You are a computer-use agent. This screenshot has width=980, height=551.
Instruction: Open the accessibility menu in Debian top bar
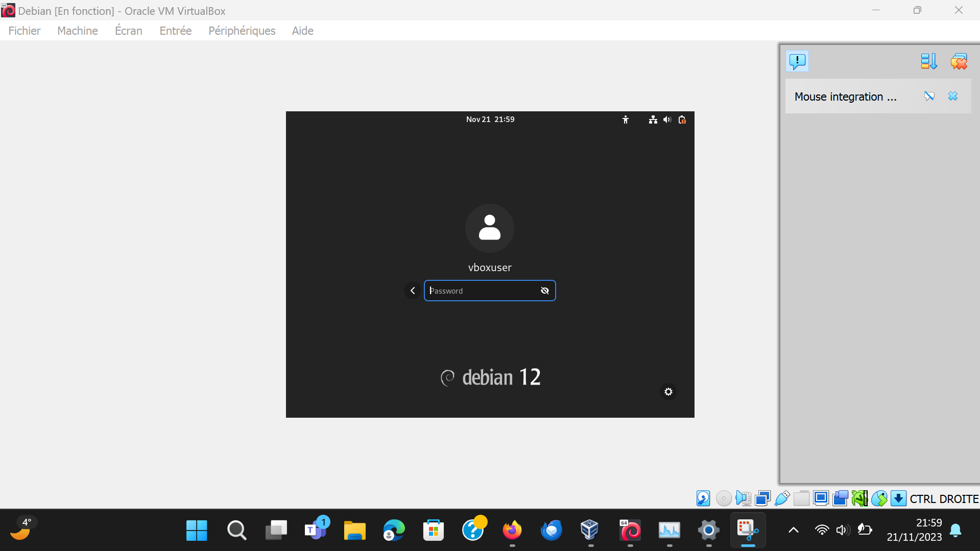(x=626, y=119)
